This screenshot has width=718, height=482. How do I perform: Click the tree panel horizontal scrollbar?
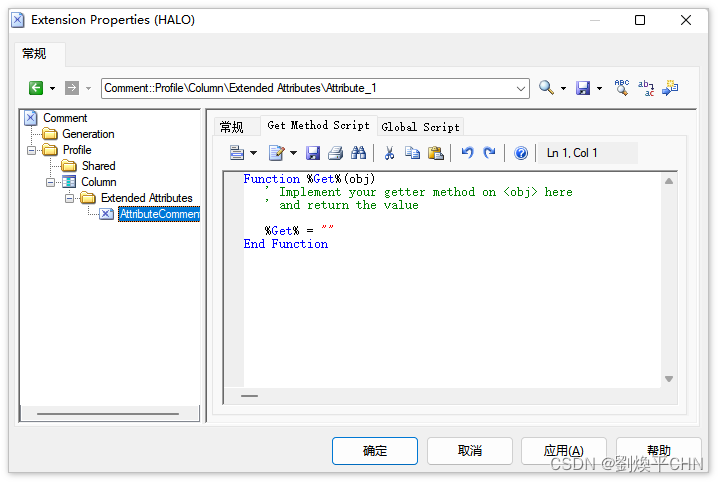(x=108, y=413)
